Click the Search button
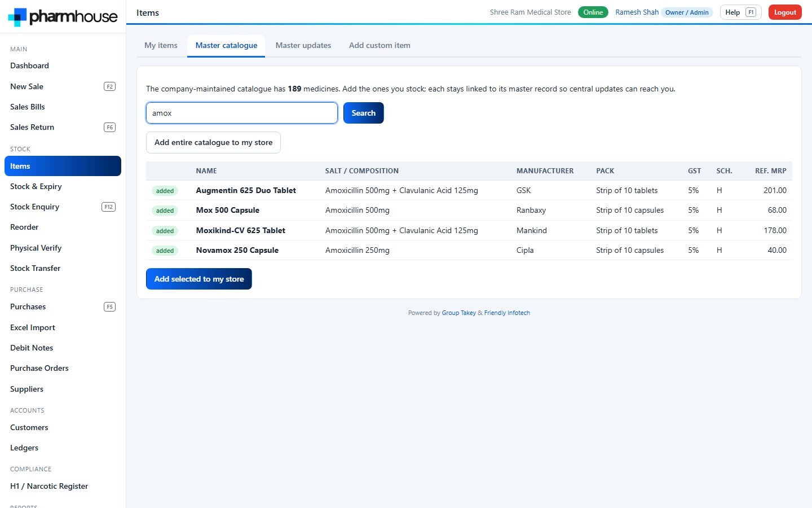The height and width of the screenshot is (508, 812). pos(364,113)
